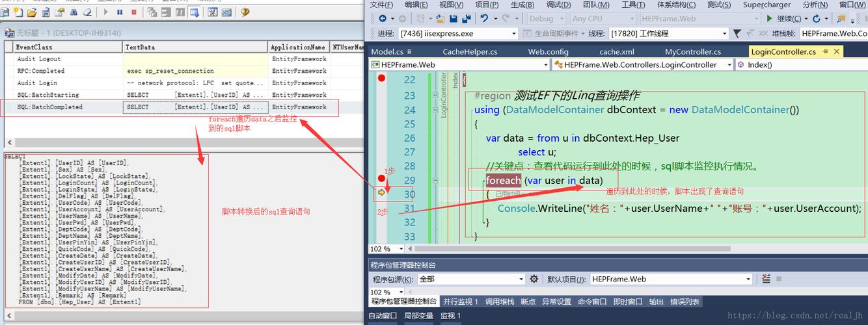Open thread dropdown showing 17820
This screenshot has height=325, width=868.
click(669, 34)
